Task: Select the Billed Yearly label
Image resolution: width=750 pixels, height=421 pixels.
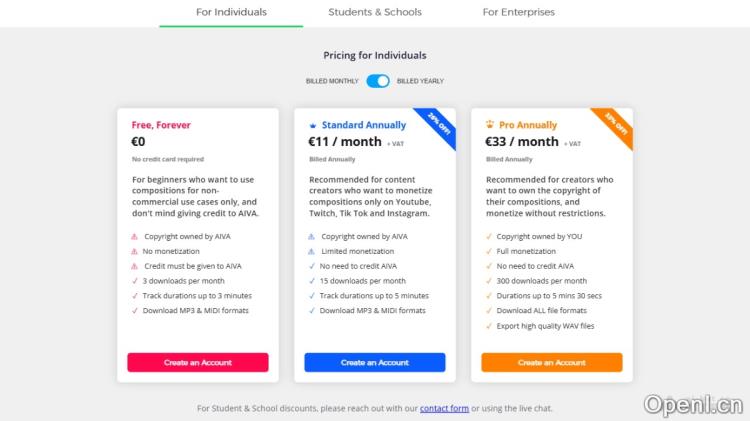Action: pos(420,81)
